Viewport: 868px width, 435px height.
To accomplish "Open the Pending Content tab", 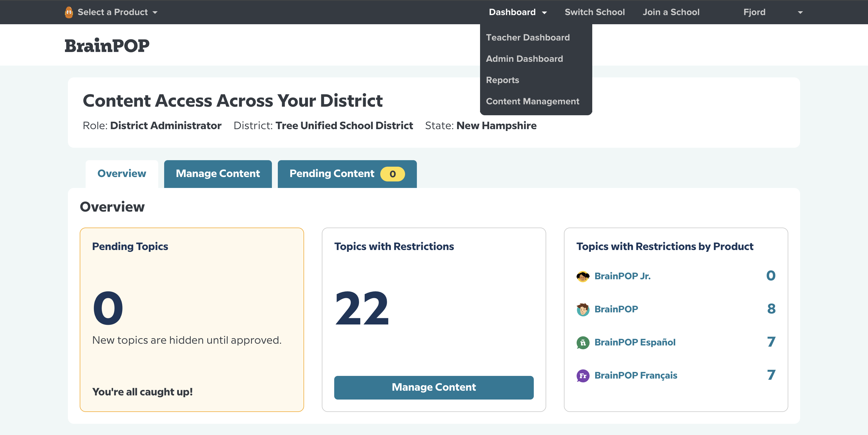I will pyautogui.click(x=347, y=174).
